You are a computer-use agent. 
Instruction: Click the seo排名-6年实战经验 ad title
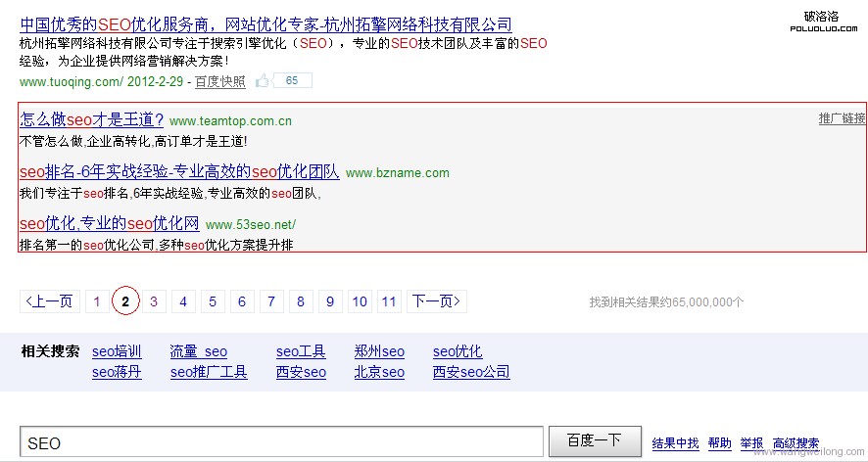click(x=179, y=172)
